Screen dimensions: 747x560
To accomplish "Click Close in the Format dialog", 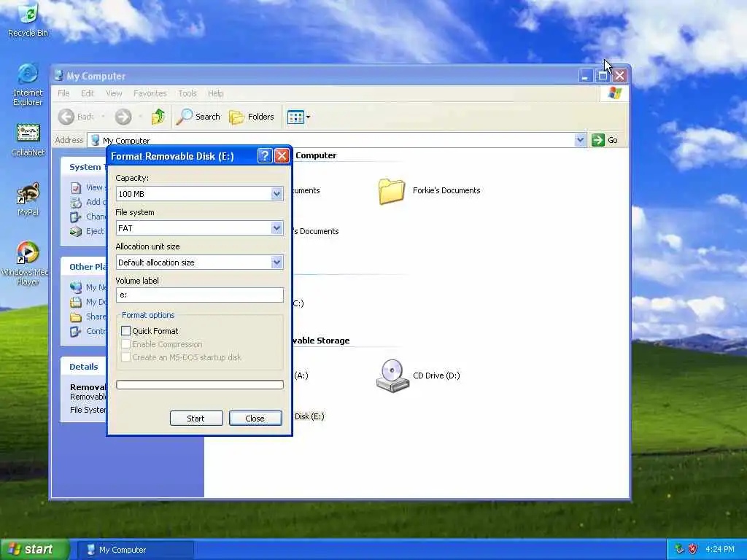I will coord(255,418).
